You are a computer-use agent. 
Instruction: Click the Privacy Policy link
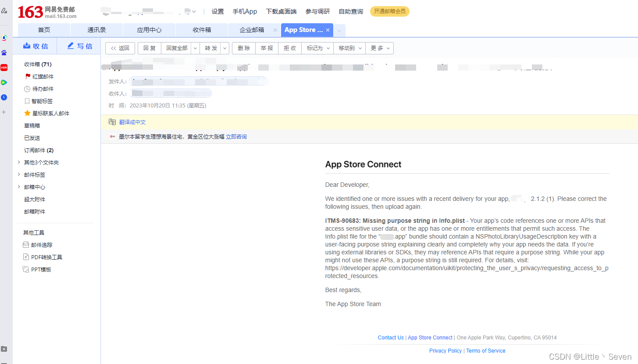(x=446, y=351)
